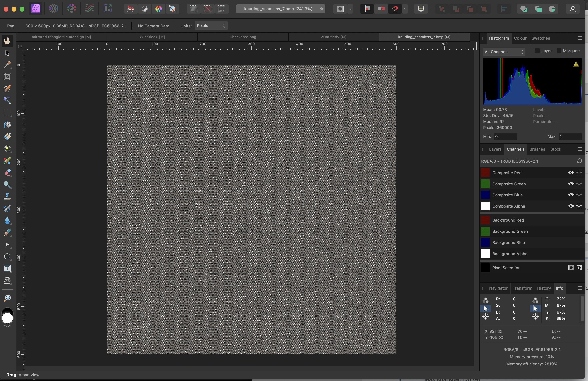Switch to the Tone Mapping Persona

[x=89, y=9]
